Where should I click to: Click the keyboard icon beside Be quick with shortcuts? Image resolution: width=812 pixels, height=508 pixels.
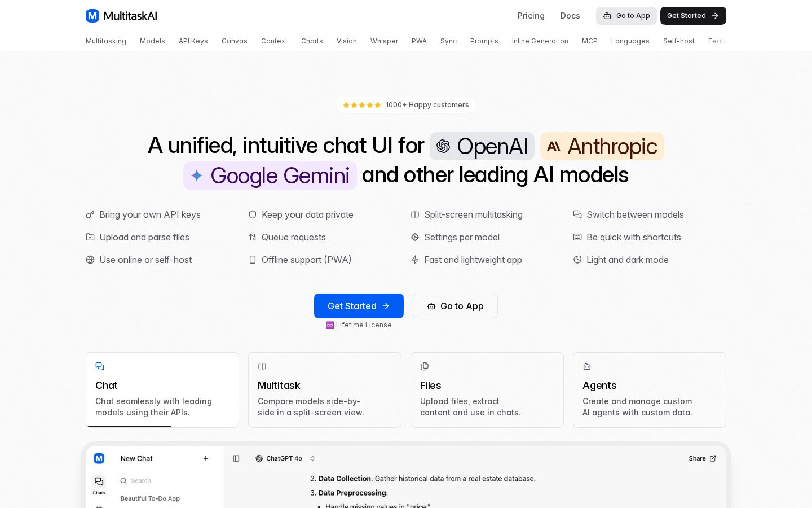click(x=577, y=237)
